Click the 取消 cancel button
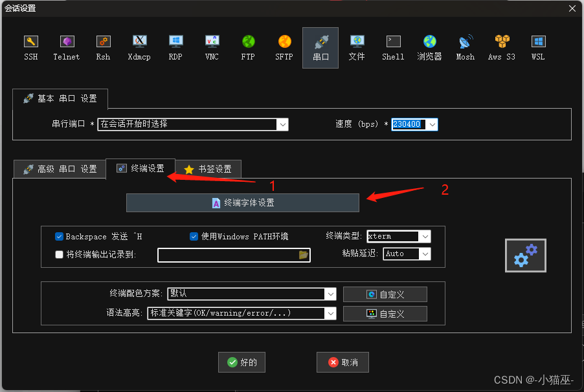The image size is (584, 392). point(343,362)
